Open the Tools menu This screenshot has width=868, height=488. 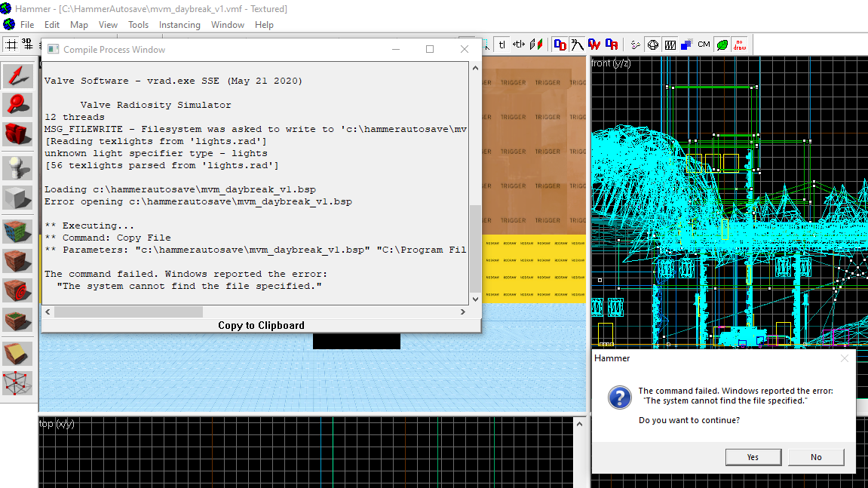pos(139,25)
